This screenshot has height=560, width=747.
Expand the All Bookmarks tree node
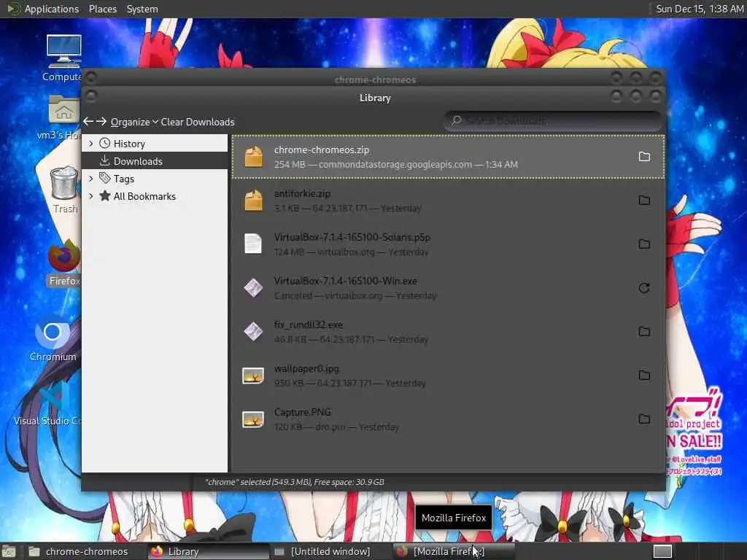point(91,196)
